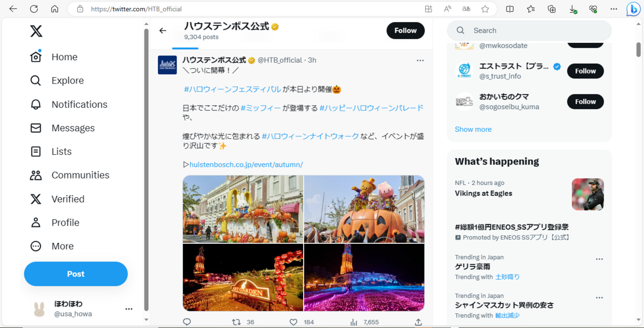644x328 pixels.
Task: Open the Miffy parade float photo
Action: pyautogui.click(x=243, y=209)
